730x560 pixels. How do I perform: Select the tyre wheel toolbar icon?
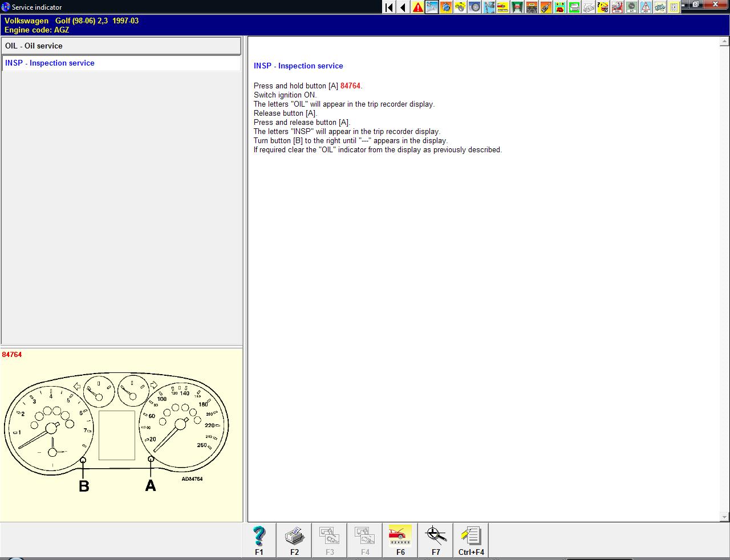(474, 7)
